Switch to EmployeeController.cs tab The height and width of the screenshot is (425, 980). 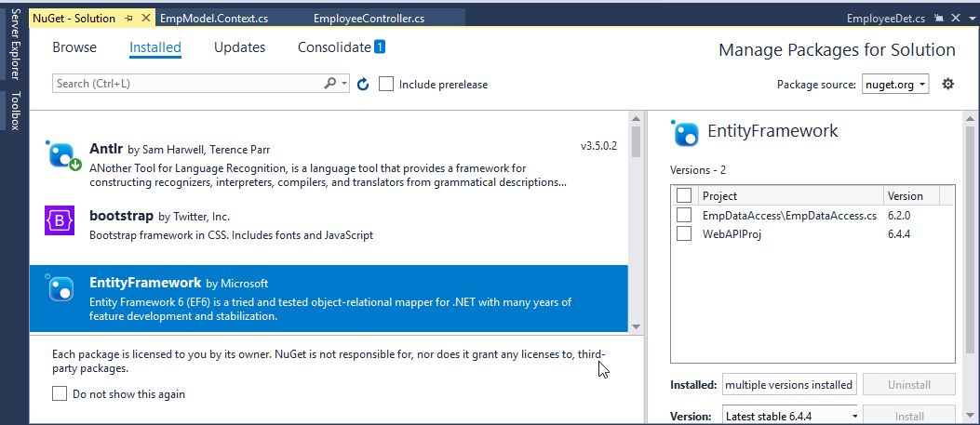click(x=369, y=19)
